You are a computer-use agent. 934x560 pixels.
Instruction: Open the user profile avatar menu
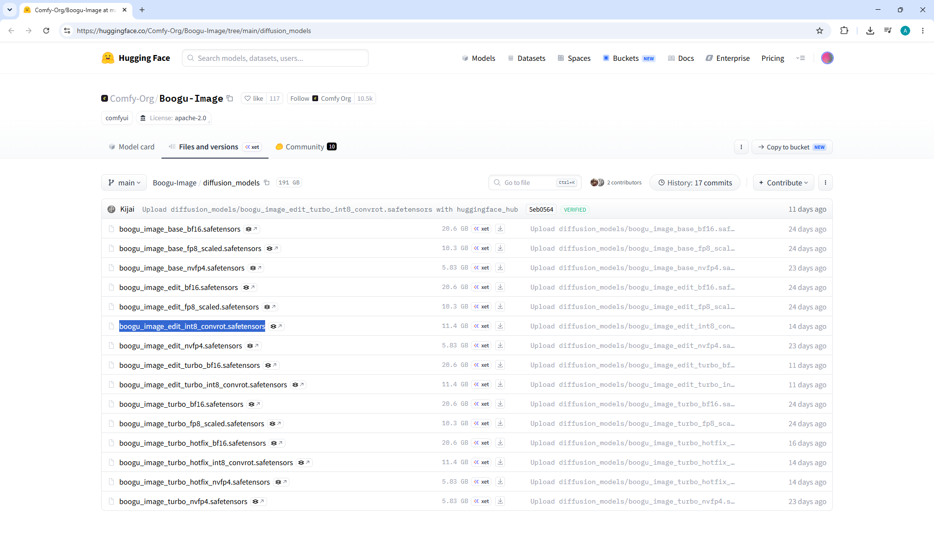point(827,58)
